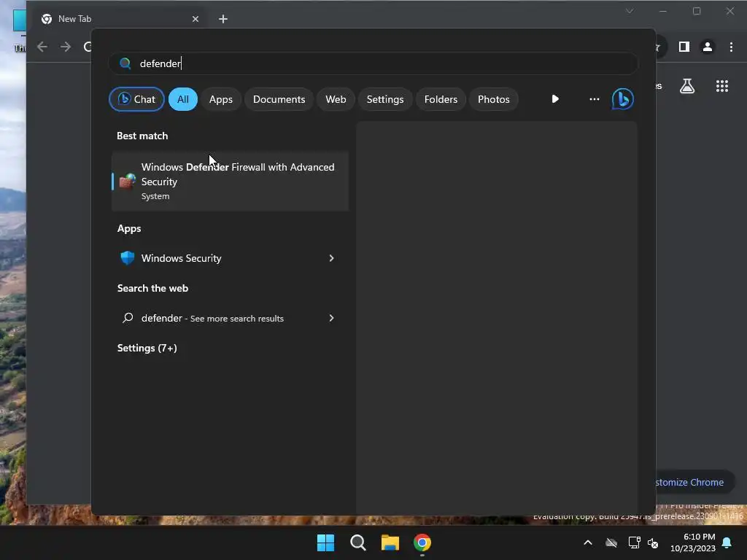Toggle the Chrome side panel icon
The width and height of the screenshot is (747, 560).
click(684, 47)
